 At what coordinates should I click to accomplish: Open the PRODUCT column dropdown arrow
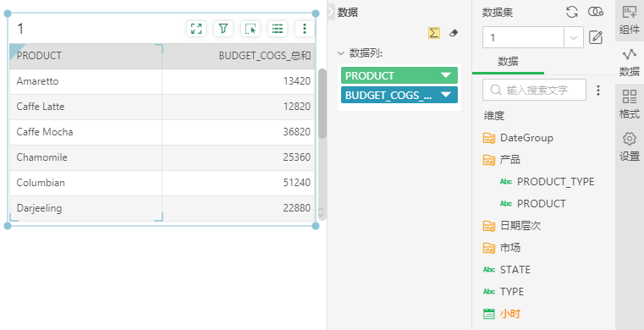click(x=446, y=75)
